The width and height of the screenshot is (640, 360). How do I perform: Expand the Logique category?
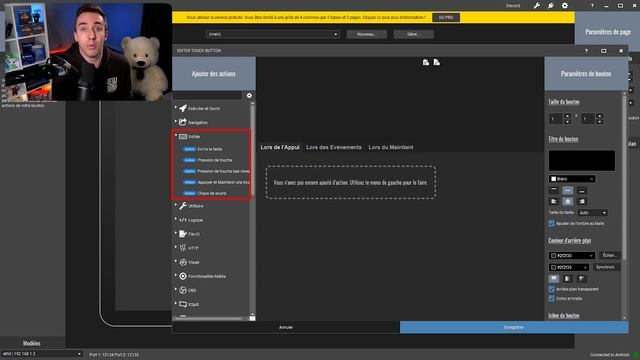pyautogui.click(x=176, y=219)
